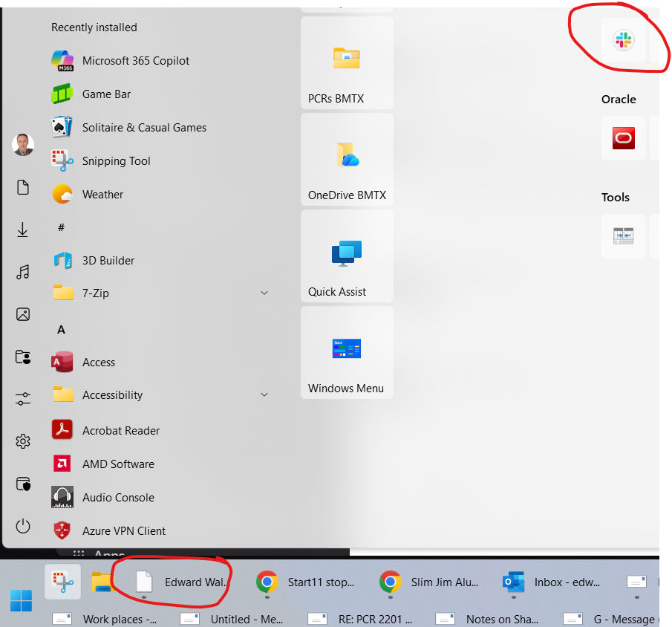
Task: Open Azure VPN Client
Action: pos(123,531)
